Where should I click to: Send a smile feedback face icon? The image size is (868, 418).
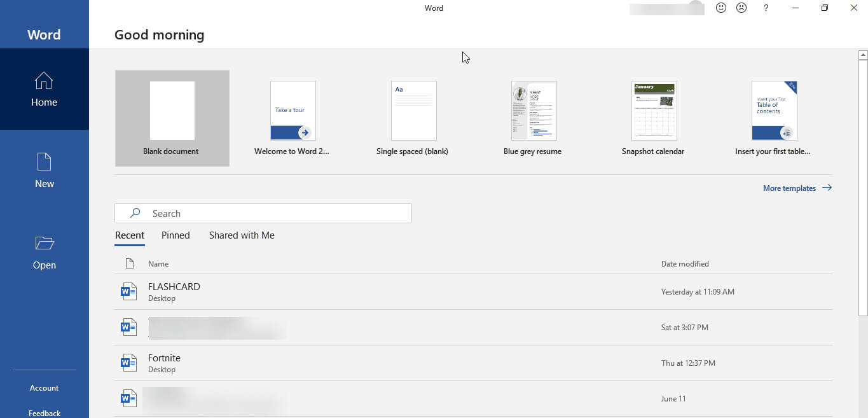click(x=721, y=8)
